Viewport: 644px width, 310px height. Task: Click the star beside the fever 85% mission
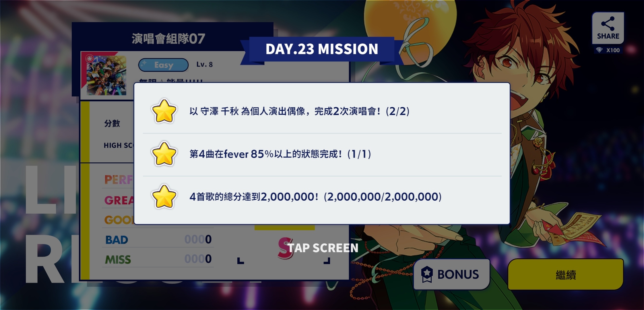[x=164, y=154]
